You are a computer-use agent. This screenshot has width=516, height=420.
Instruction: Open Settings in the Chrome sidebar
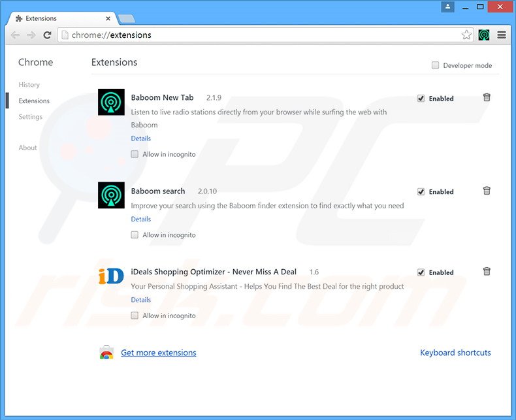tap(31, 116)
